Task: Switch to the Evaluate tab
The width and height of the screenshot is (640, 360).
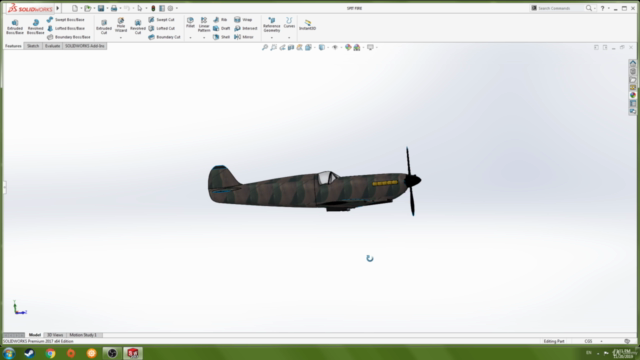Action: point(52,46)
